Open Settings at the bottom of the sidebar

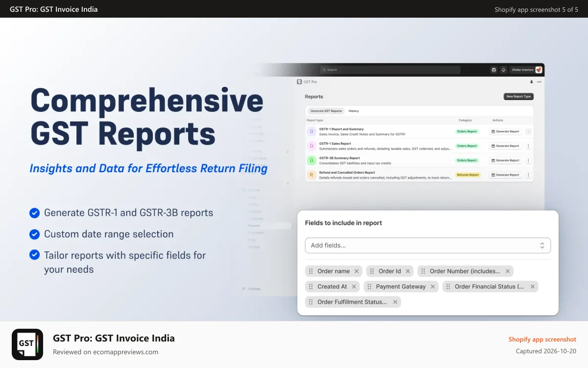pyautogui.click(x=251, y=289)
